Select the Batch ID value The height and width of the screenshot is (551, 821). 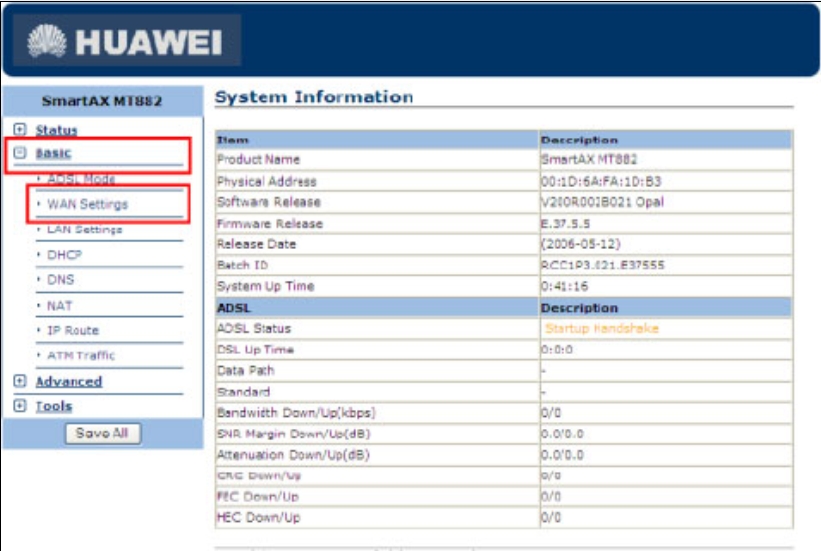tap(602, 266)
